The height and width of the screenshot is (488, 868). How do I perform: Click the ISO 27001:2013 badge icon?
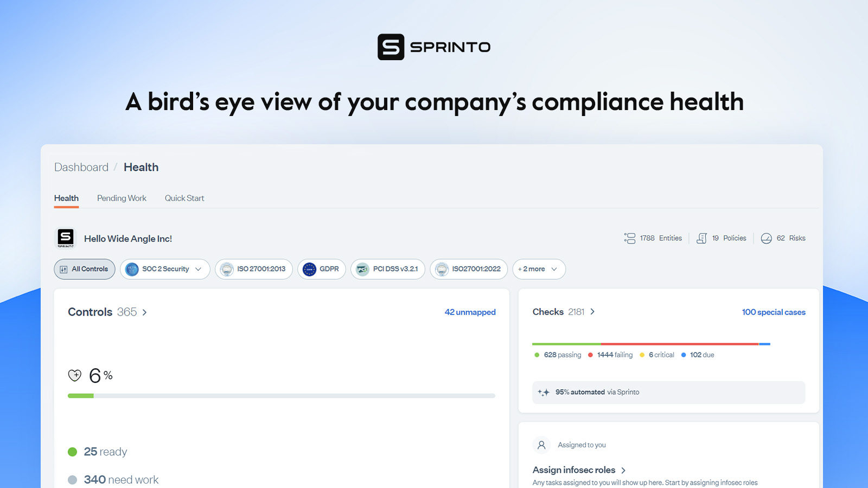coord(227,269)
